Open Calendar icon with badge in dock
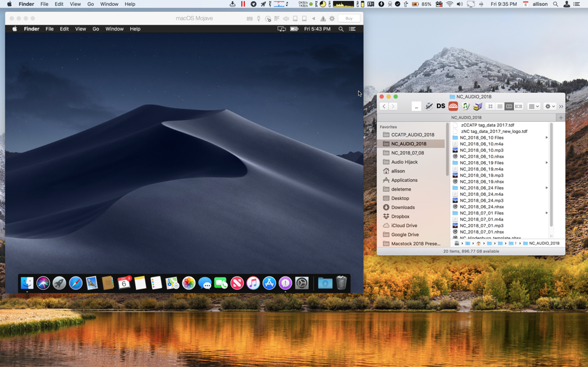This screenshot has width=588, height=367. pos(124,283)
